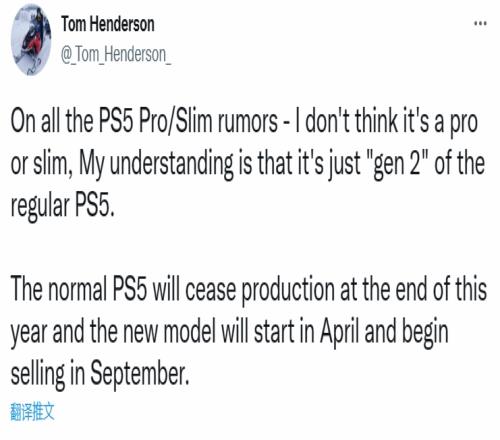Click the word "April" in the tweet
The image size is (500, 440).
(x=340, y=332)
